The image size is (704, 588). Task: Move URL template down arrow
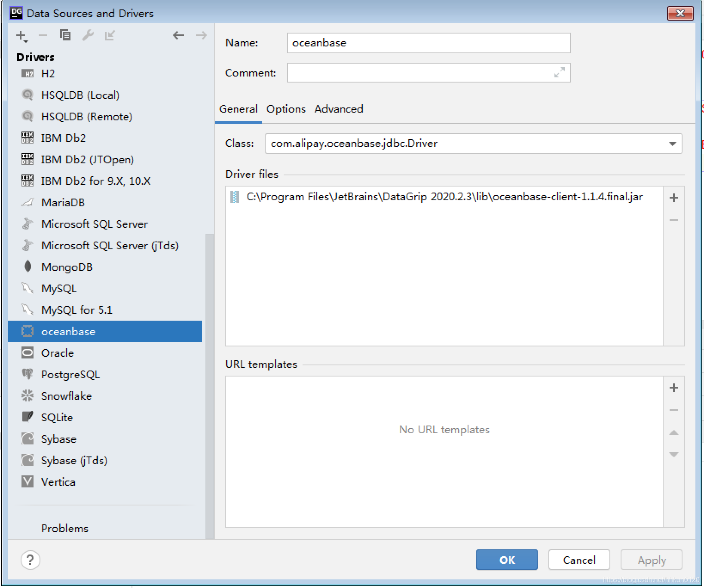click(x=674, y=455)
